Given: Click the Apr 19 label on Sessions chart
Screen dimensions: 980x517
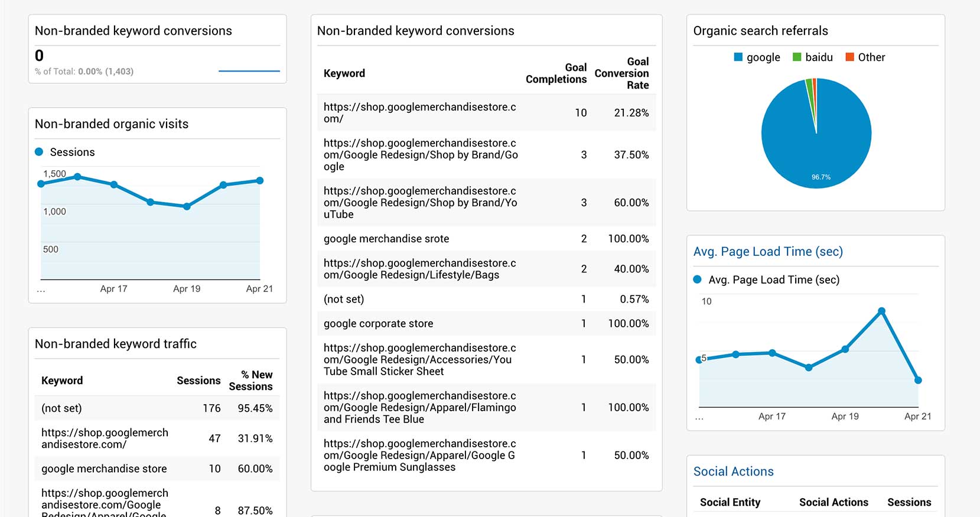Looking at the screenshot, I should pos(187,289).
